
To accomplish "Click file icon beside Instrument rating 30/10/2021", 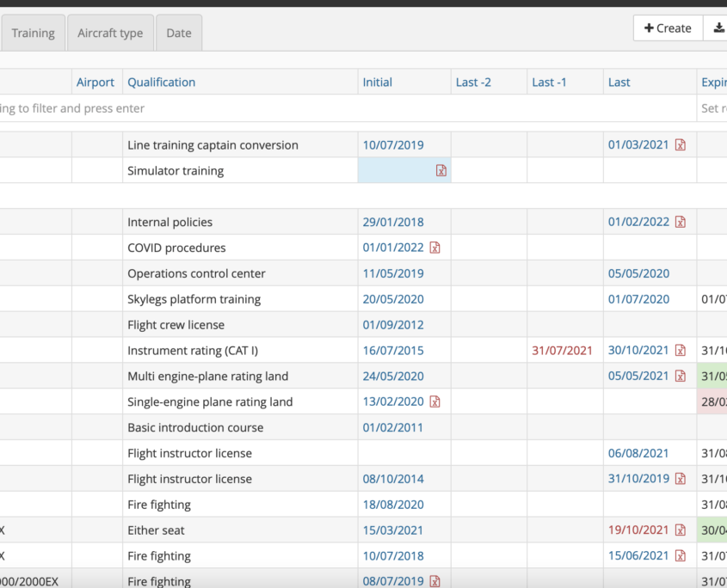I will pos(681,351).
